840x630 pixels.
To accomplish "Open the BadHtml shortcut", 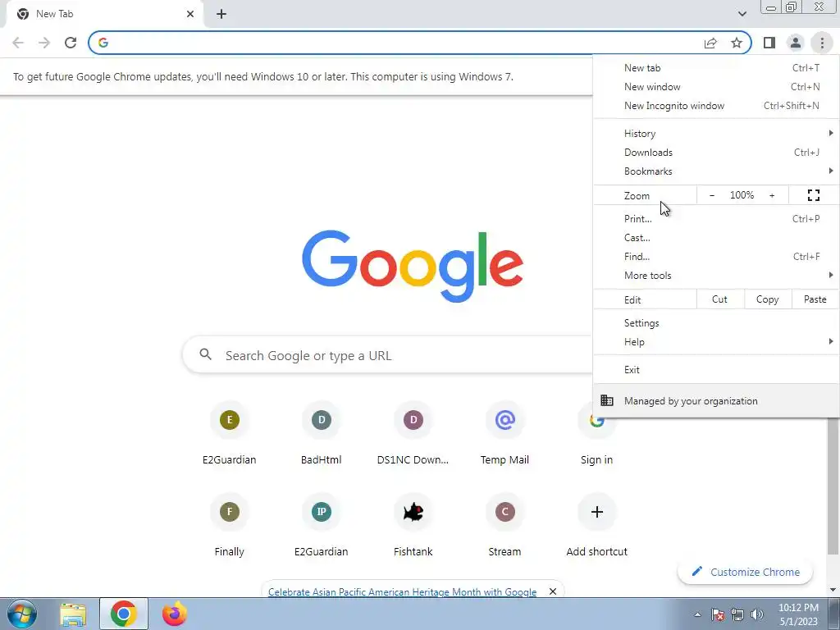I will [321, 435].
